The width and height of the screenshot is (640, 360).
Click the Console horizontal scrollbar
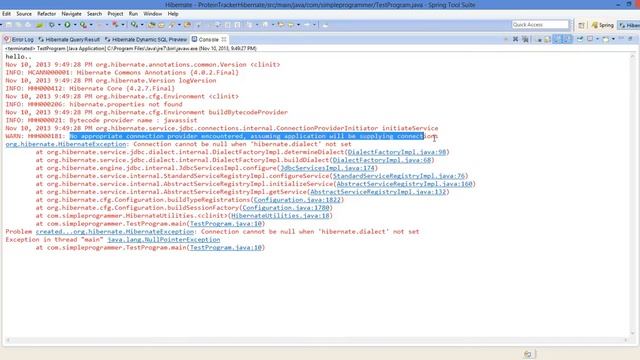coord(316,340)
